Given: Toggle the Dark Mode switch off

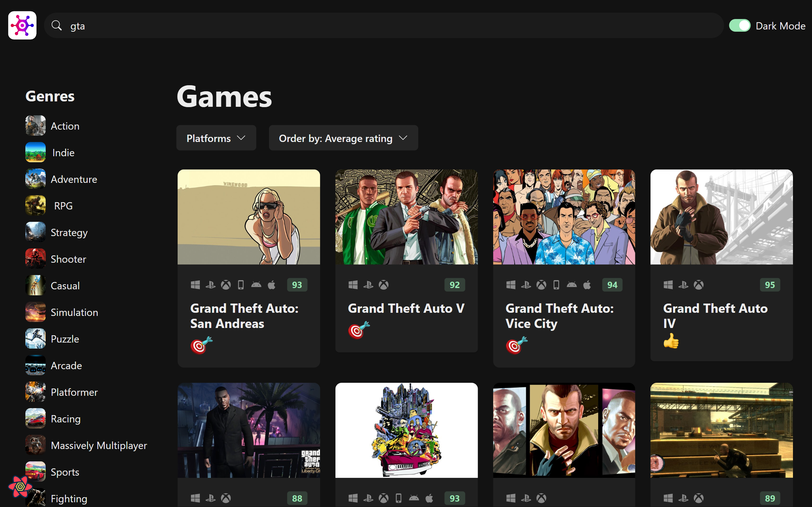Looking at the screenshot, I should click(x=740, y=25).
